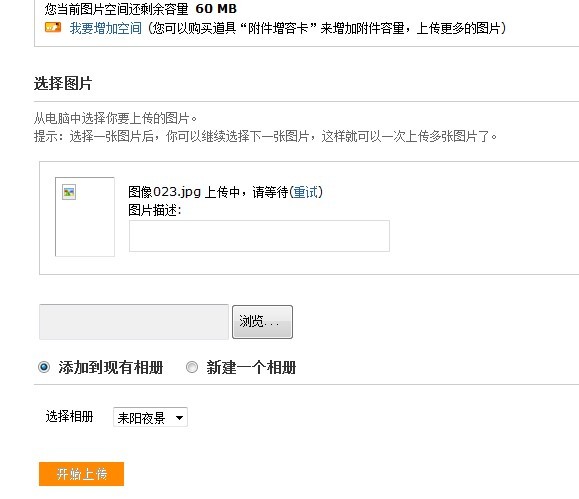Image resolution: width=579 pixels, height=499 pixels.
Task: Select the 图像023.jpg thumbnail preview box
Action: (85, 217)
